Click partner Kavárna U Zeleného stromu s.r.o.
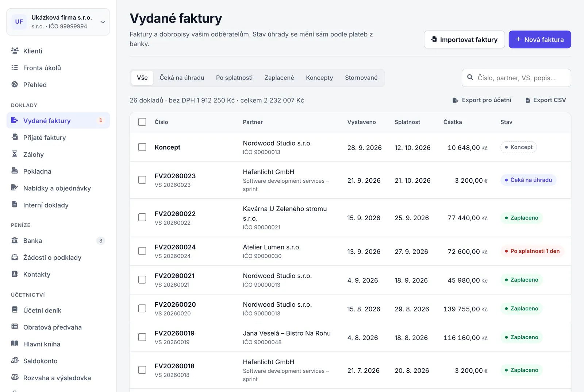This screenshot has width=584, height=392. pyautogui.click(x=285, y=213)
